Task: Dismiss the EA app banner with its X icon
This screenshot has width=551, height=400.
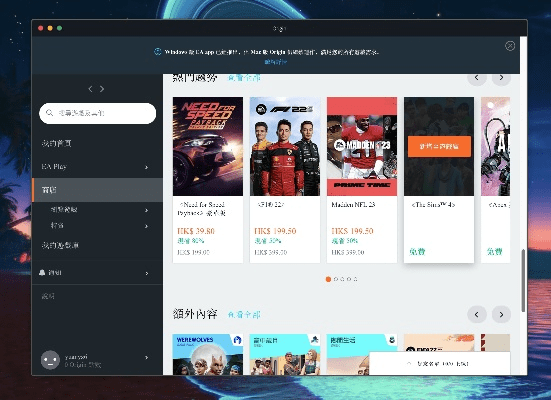Action: tap(510, 46)
